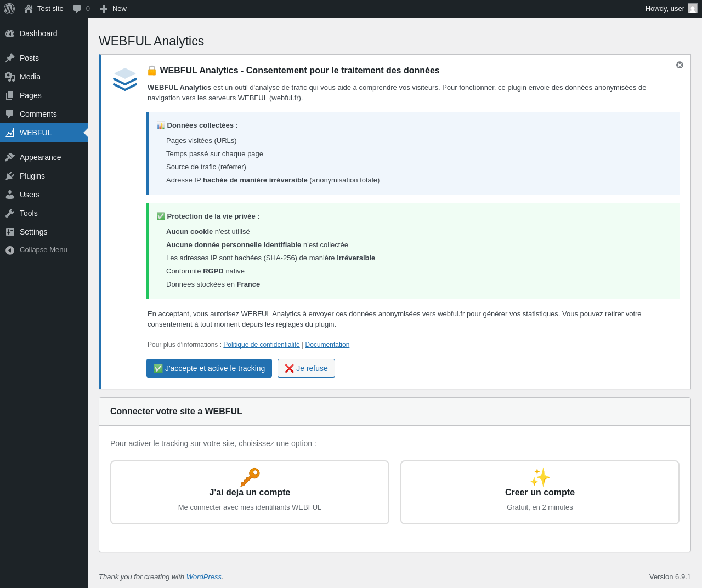Click the key icon for existing account
Screen dimensions: 702x588
[250, 477]
